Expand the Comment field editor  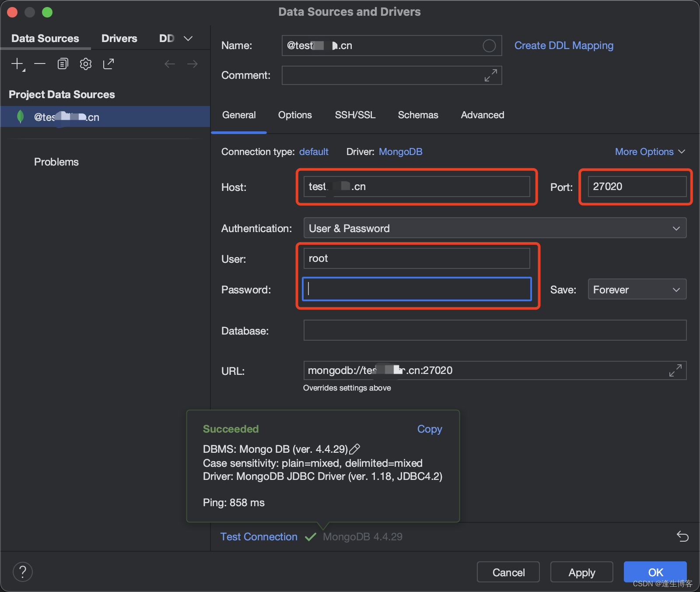point(490,75)
